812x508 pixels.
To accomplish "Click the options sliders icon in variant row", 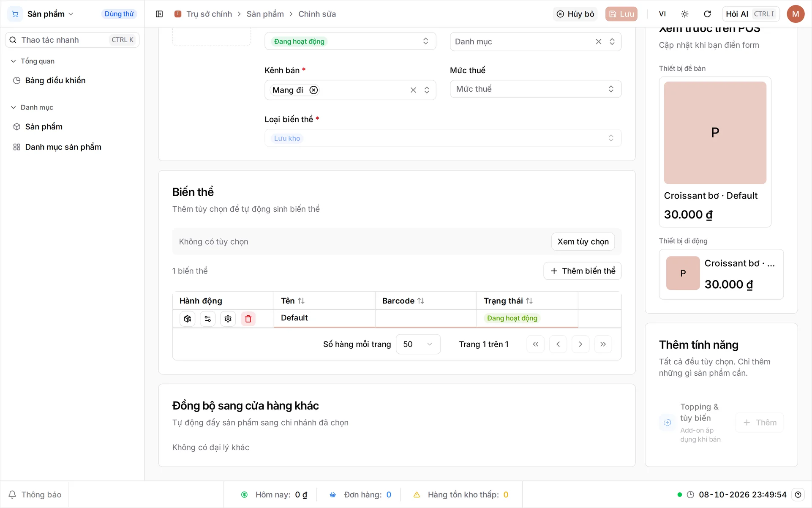I will point(208,319).
